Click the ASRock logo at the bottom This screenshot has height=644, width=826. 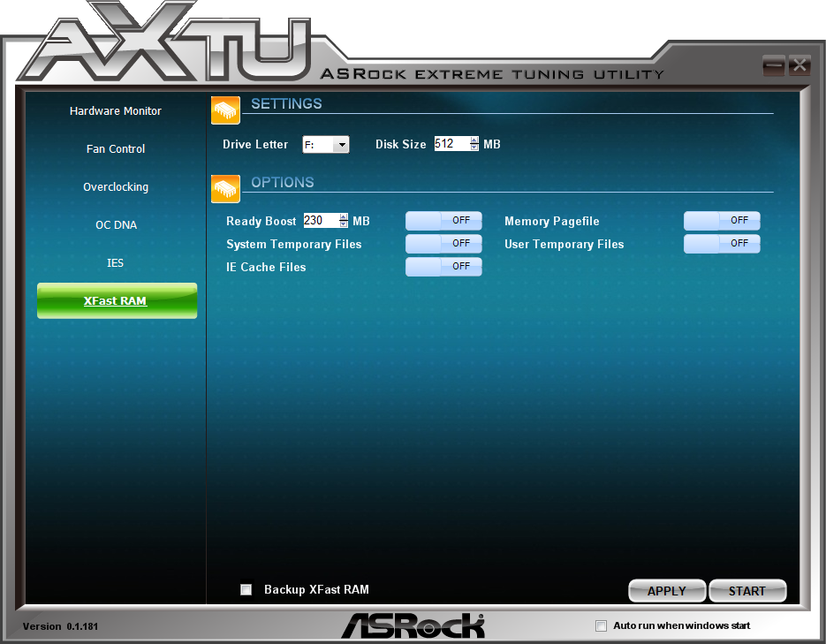point(413,625)
